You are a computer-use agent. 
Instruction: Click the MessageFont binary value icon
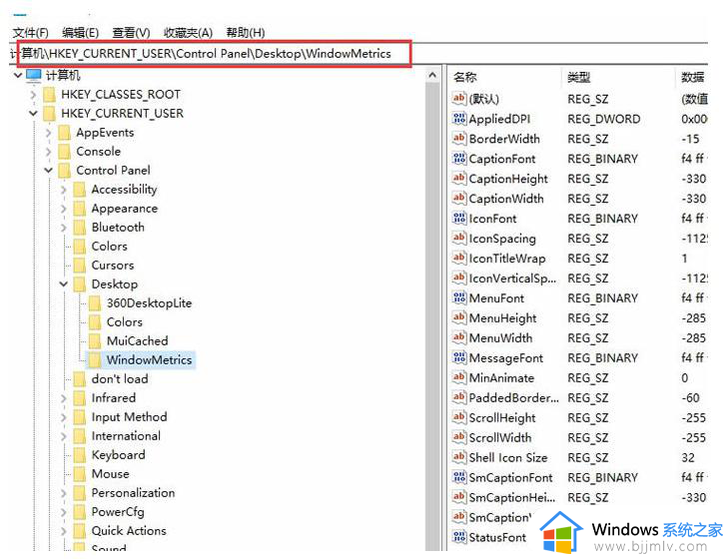[459, 357]
